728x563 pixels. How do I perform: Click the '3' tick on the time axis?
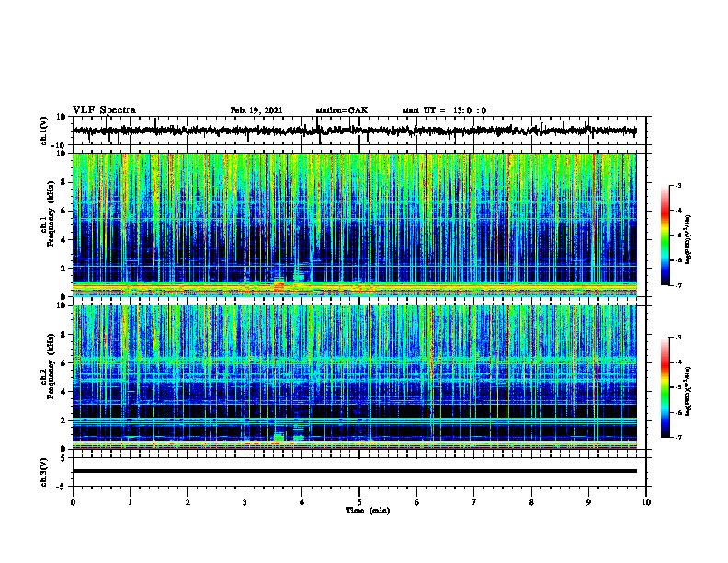click(245, 502)
